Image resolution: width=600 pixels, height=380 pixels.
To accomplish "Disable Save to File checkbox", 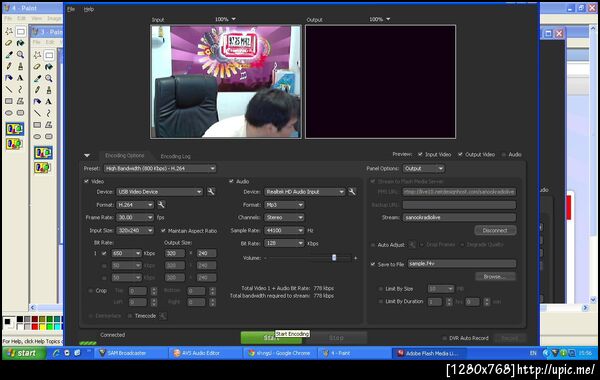I will (373, 264).
